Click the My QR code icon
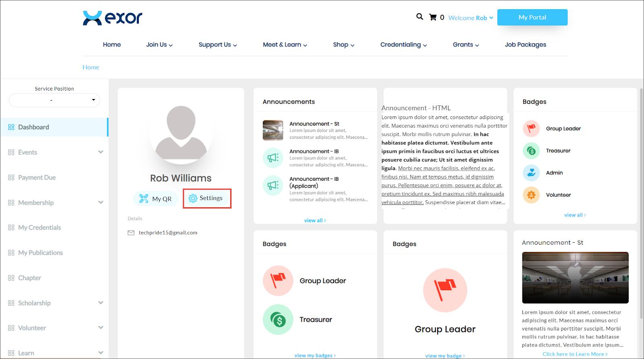 click(x=144, y=198)
